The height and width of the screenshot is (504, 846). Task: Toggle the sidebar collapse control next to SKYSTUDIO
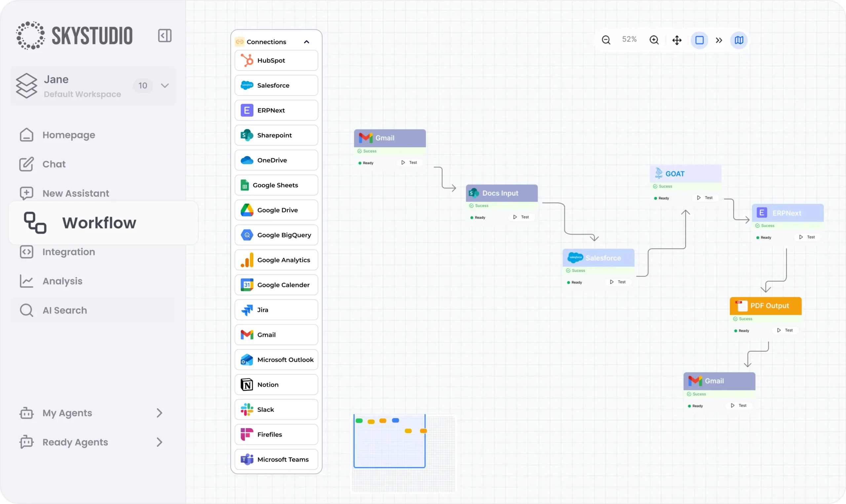click(165, 35)
